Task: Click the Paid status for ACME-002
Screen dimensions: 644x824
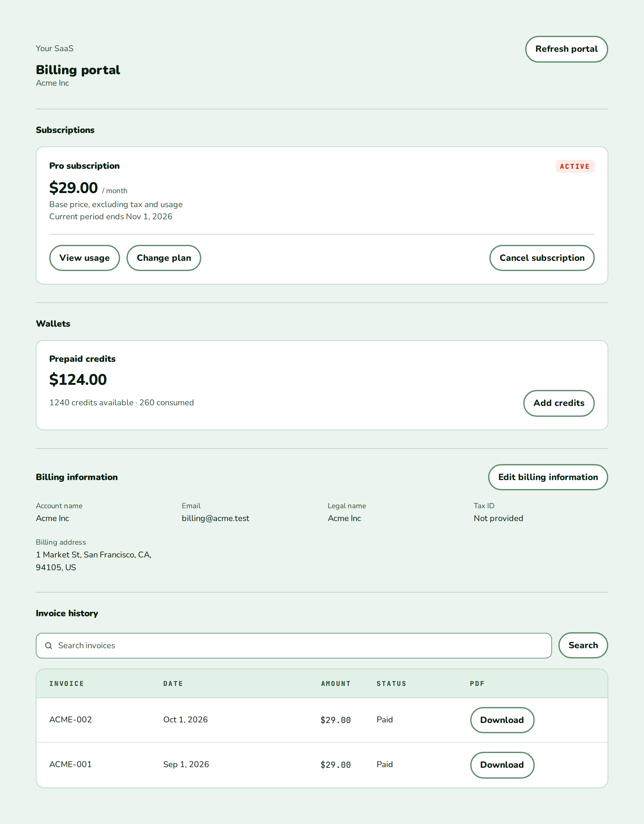Action: [x=385, y=720]
